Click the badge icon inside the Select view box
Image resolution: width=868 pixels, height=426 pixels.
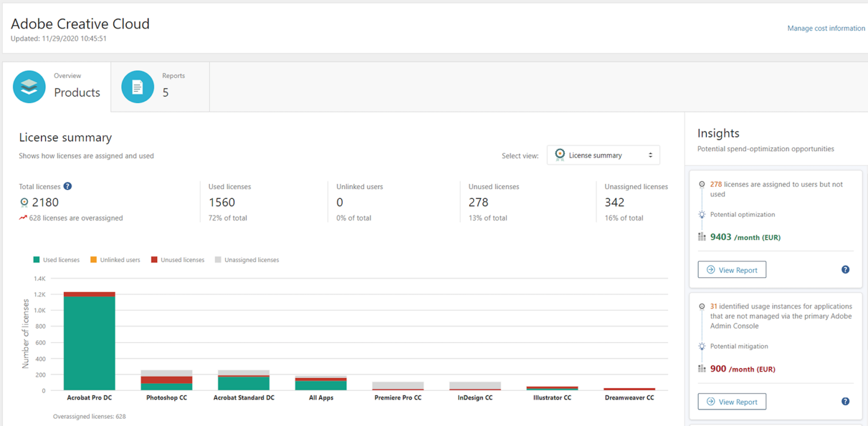point(560,155)
